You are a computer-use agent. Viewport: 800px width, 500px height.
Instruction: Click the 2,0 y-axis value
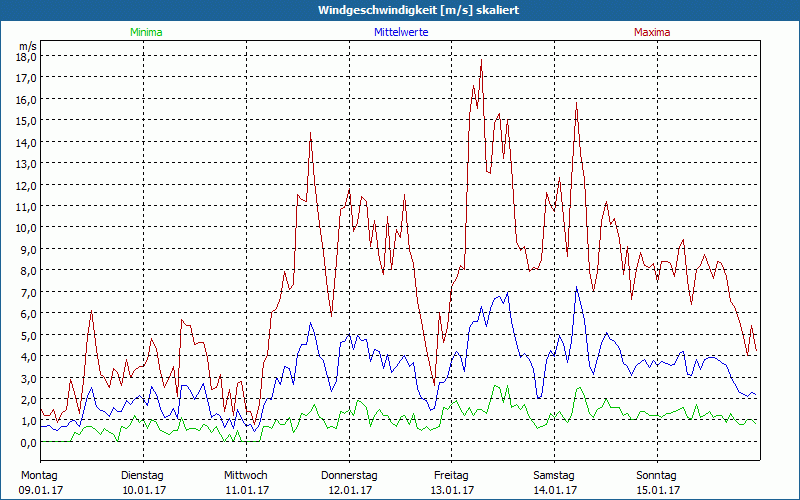(x=29, y=399)
